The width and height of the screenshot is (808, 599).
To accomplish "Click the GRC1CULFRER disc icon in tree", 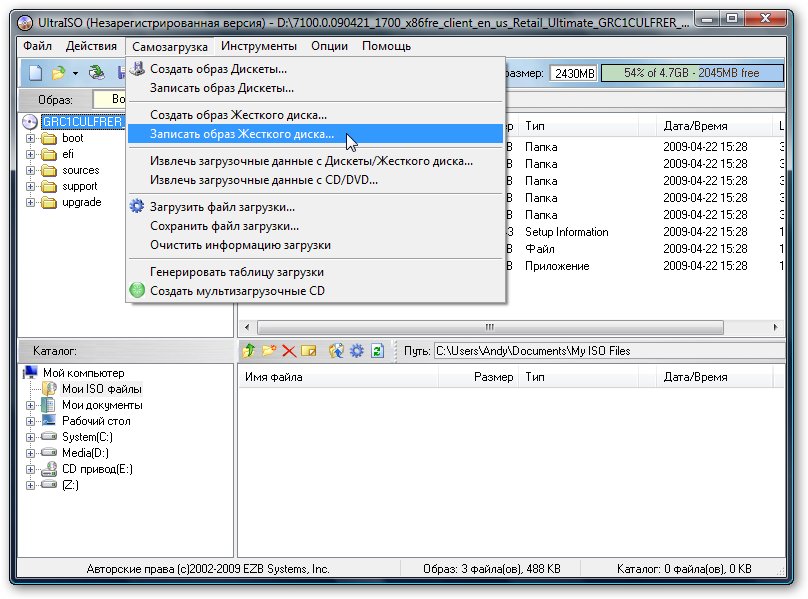I will 30,122.
